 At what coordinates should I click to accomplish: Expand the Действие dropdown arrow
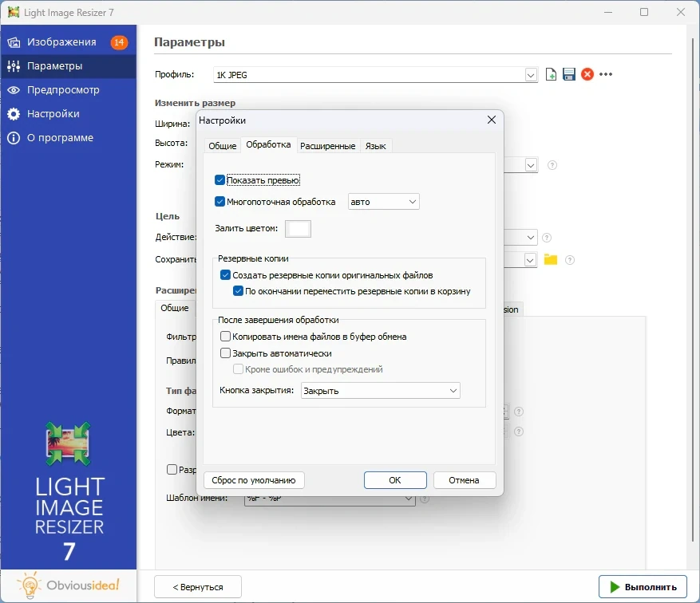[x=530, y=237]
